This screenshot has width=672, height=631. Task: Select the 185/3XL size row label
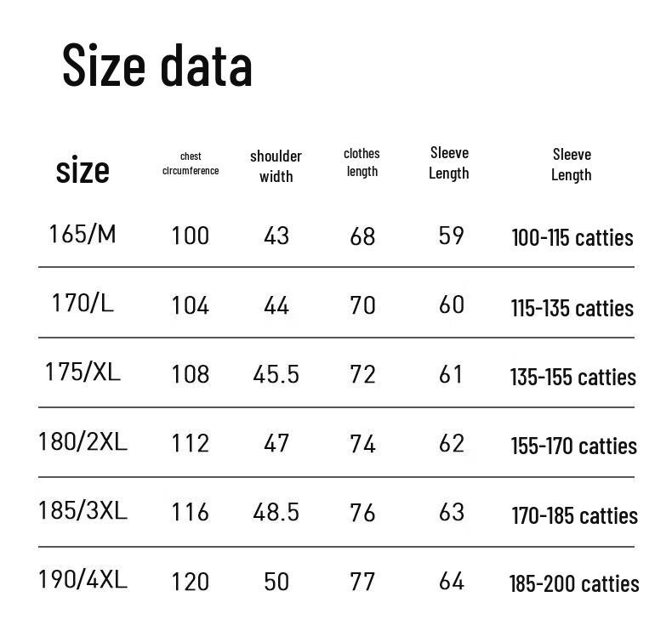point(83,510)
